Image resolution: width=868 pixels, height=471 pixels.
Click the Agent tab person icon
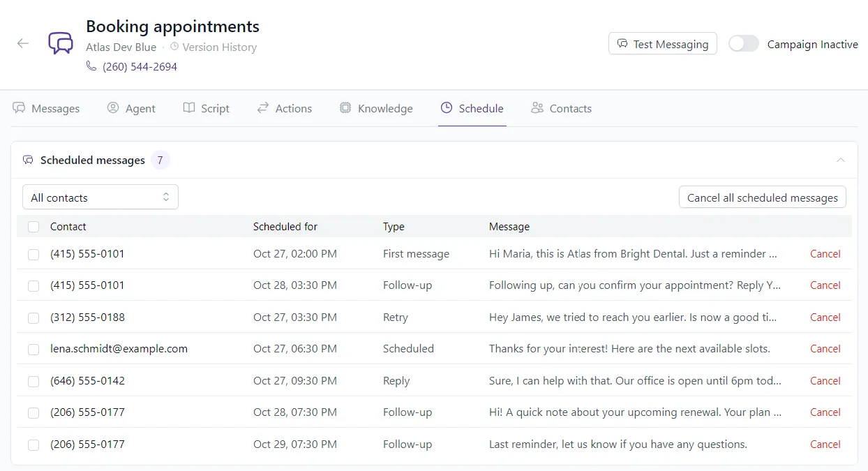point(113,108)
